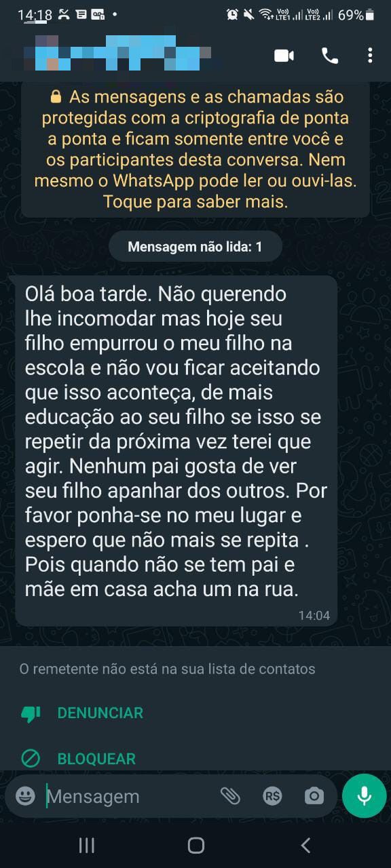The width and height of the screenshot is (391, 868).
Task: Tap the Mensagem text input field
Action: click(129, 796)
